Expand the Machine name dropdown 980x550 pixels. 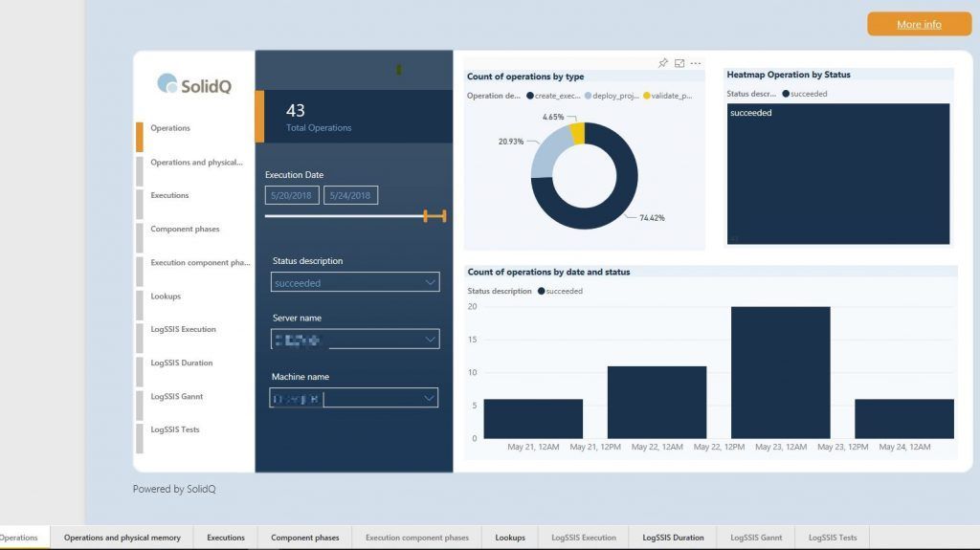click(428, 398)
